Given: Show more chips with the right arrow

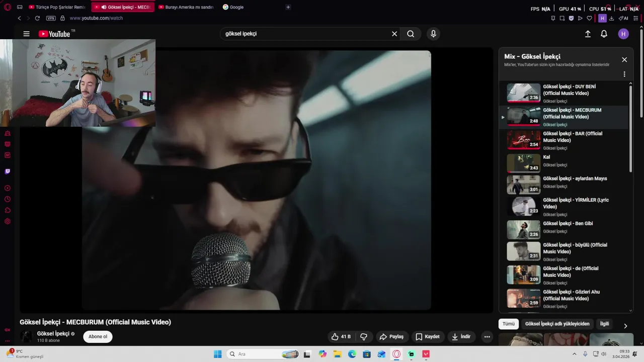Looking at the screenshot, I should pyautogui.click(x=625, y=325).
